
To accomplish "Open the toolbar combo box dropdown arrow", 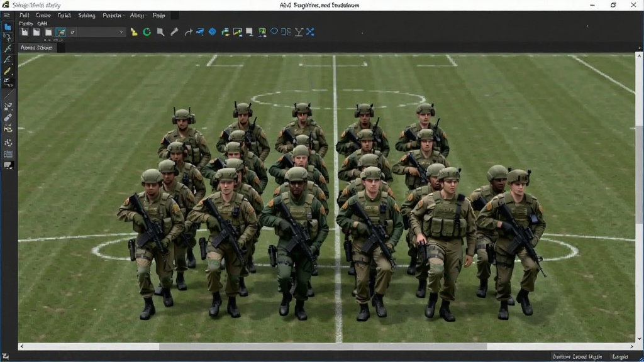I will (121, 32).
